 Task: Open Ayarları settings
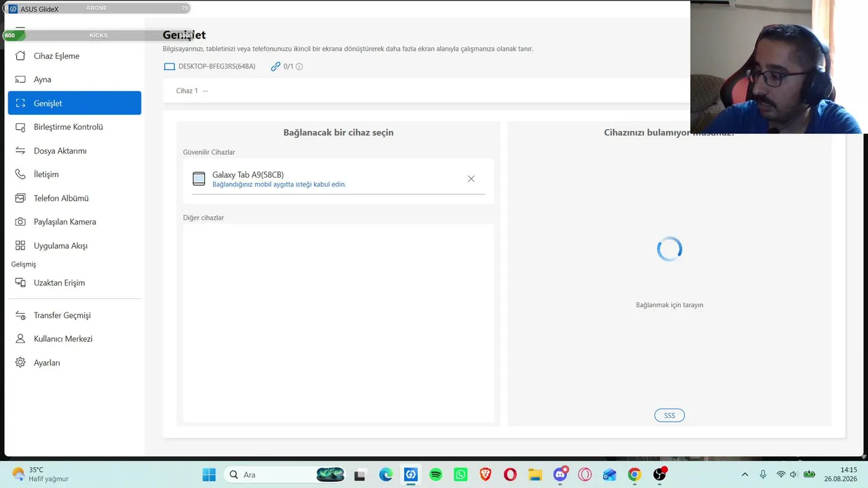pyautogui.click(x=75, y=363)
